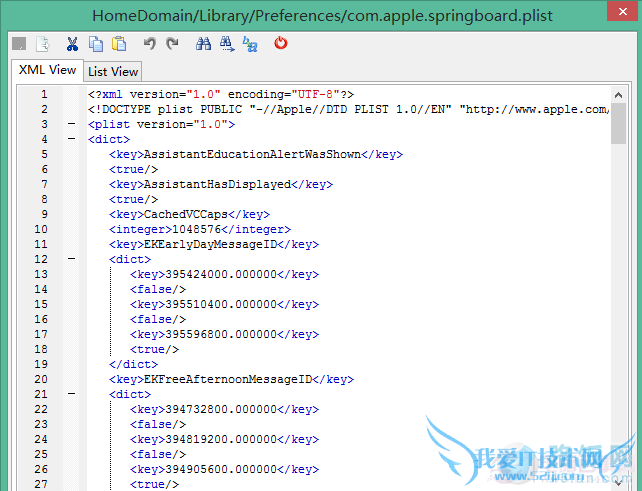Click the false value on line 16
Image resolution: width=642 pixels, height=491 pixels.
point(158,319)
